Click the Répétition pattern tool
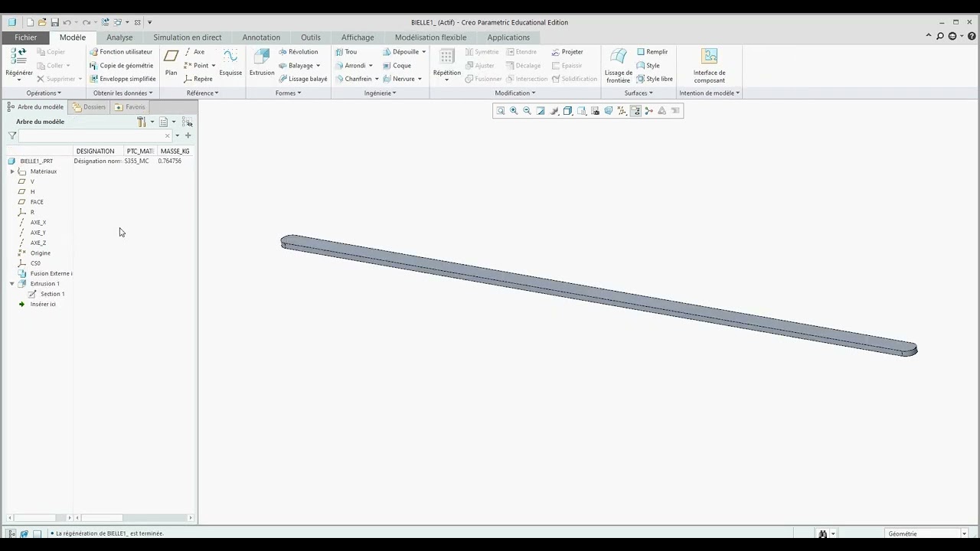The height and width of the screenshot is (551, 980). click(x=447, y=64)
